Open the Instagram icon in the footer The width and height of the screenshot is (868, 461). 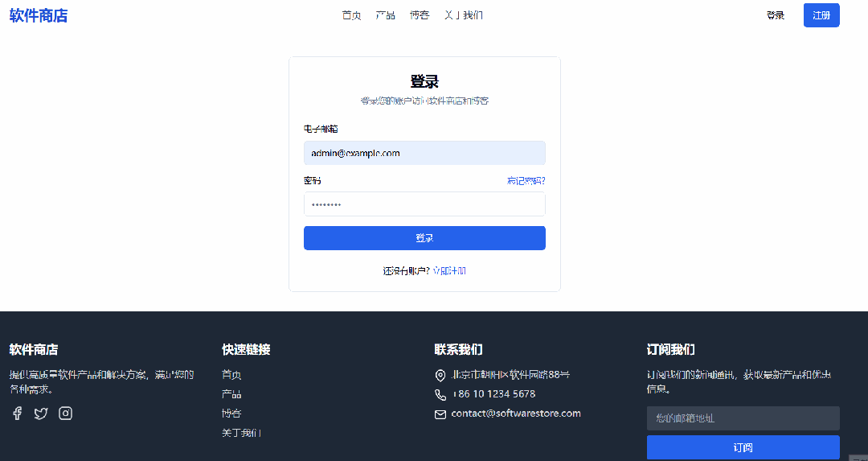click(65, 414)
